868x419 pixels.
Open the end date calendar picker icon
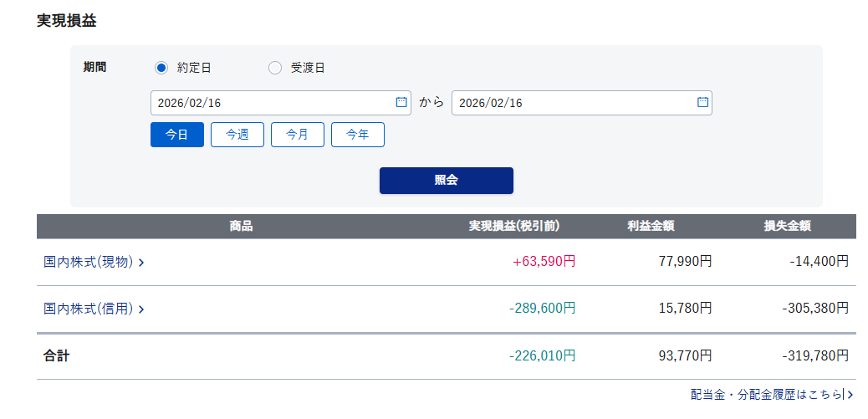click(702, 102)
